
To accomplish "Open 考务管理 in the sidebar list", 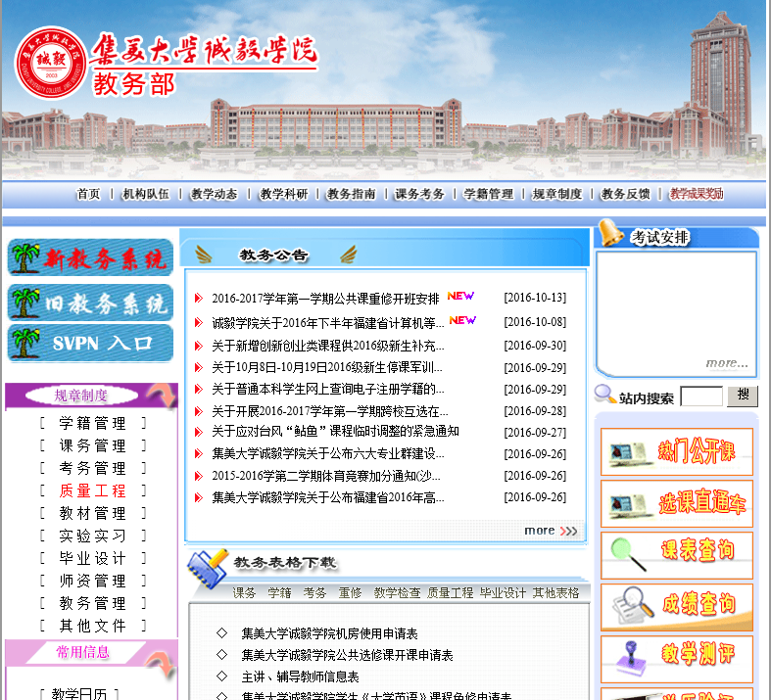I will [93, 468].
